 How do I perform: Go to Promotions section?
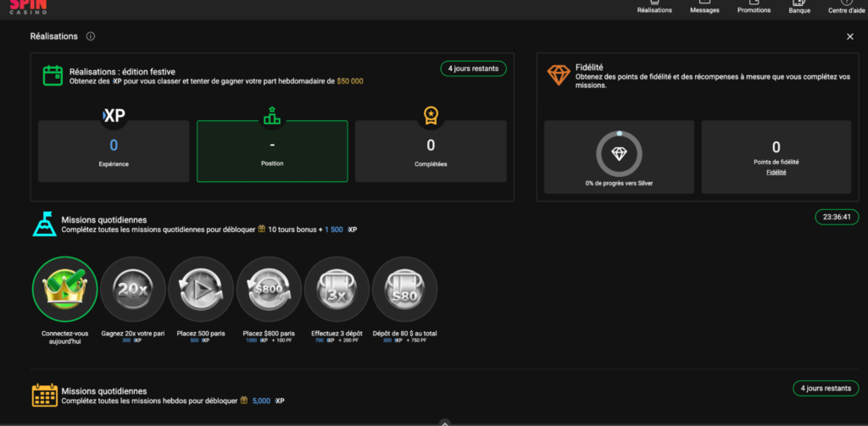click(754, 8)
